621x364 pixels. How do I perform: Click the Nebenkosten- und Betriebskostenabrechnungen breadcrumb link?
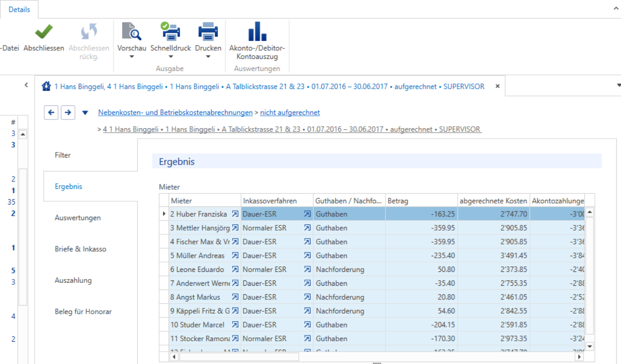pos(175,112)
